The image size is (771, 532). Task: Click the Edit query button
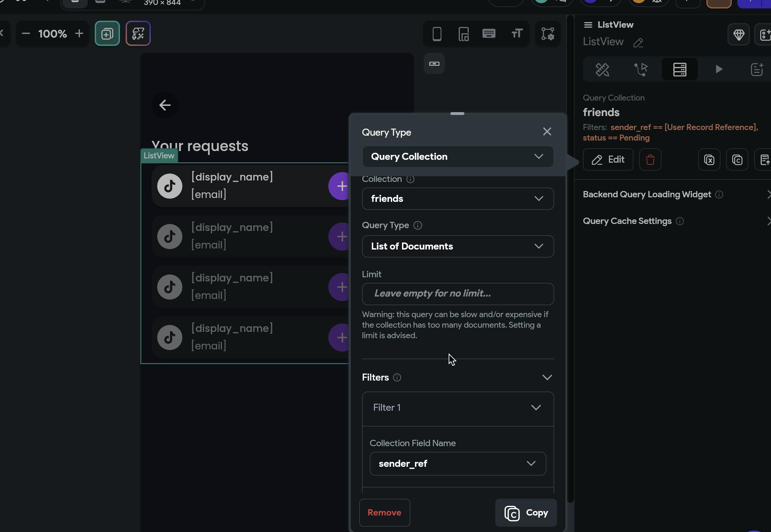click(x=608, y=160)
